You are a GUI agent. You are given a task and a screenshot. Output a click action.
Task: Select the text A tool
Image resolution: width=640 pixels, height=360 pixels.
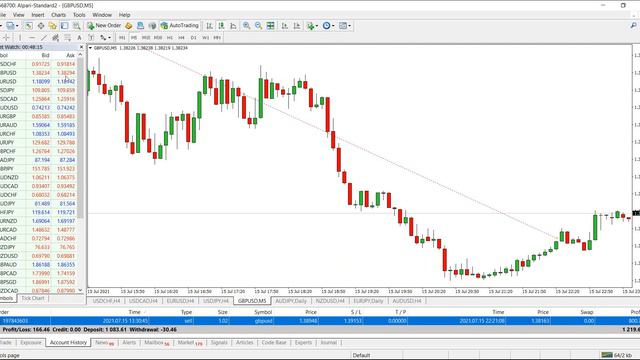coord(79,38)
